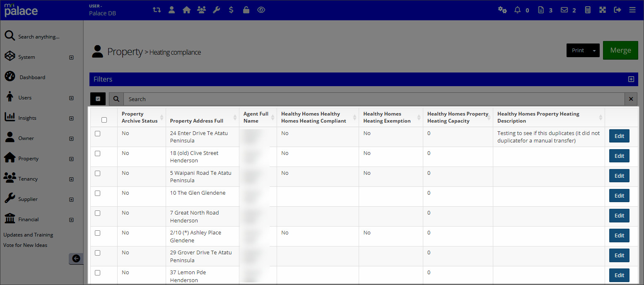This screenshot has width=644, height=285.
Task: Tick checkbox for 5 Waipani Road row
Action: [x=98, y=174]
